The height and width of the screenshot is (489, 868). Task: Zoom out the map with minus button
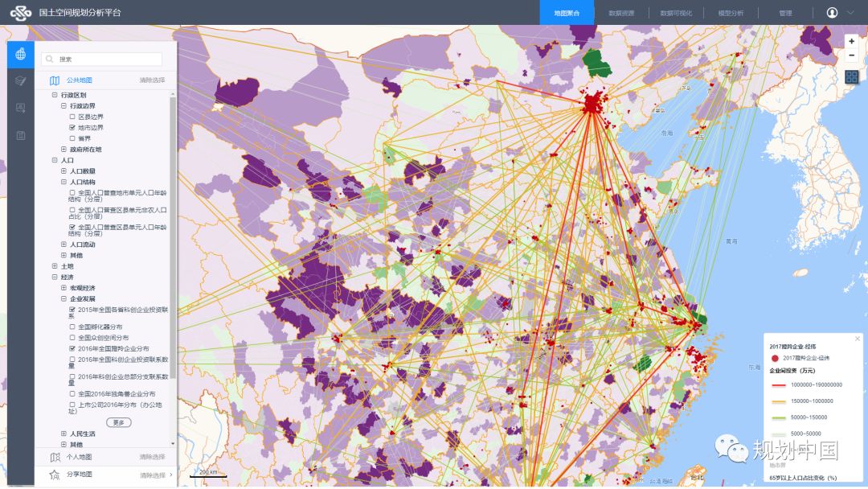tap(851, 55)
